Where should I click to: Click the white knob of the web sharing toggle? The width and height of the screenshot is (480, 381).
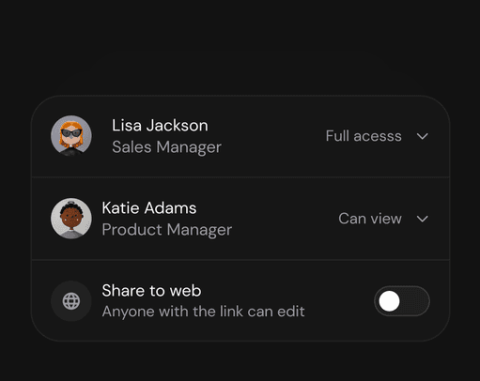pos(389,301)
